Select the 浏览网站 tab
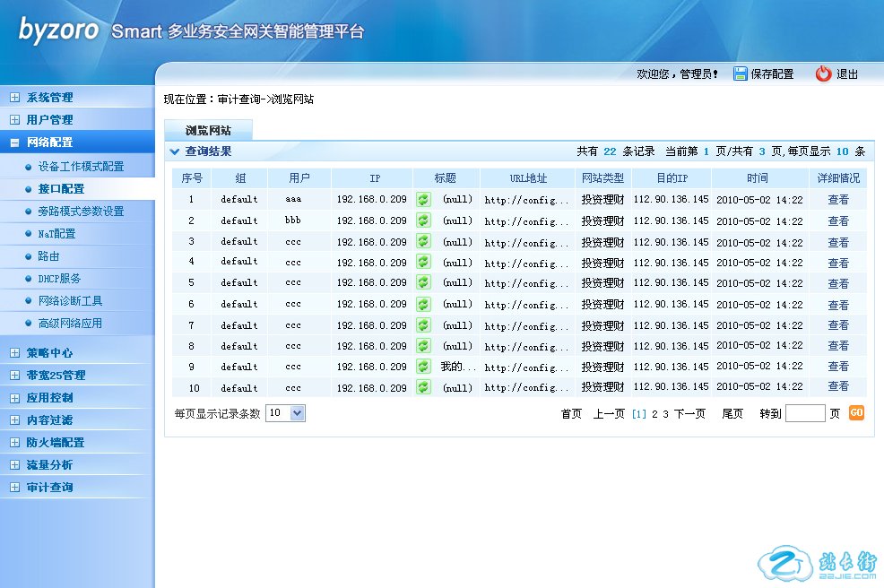This screenshot has width=884, height=588. (x=208, y=131)
